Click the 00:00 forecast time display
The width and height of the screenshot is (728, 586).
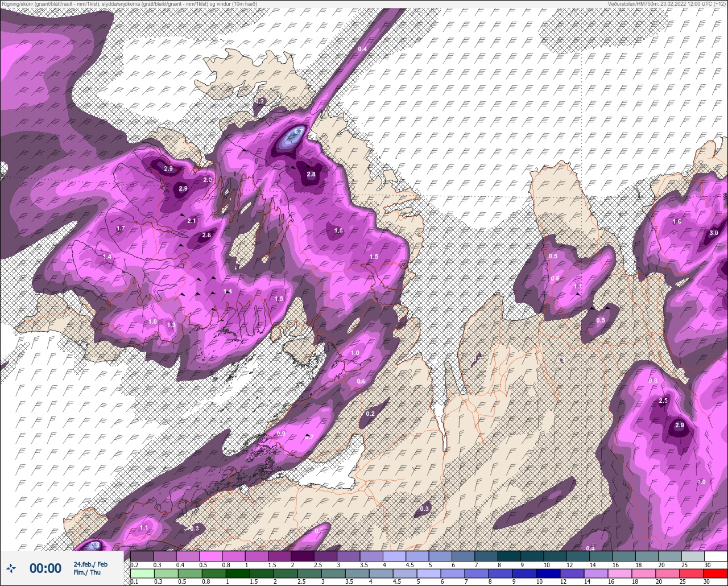(45, 568)
